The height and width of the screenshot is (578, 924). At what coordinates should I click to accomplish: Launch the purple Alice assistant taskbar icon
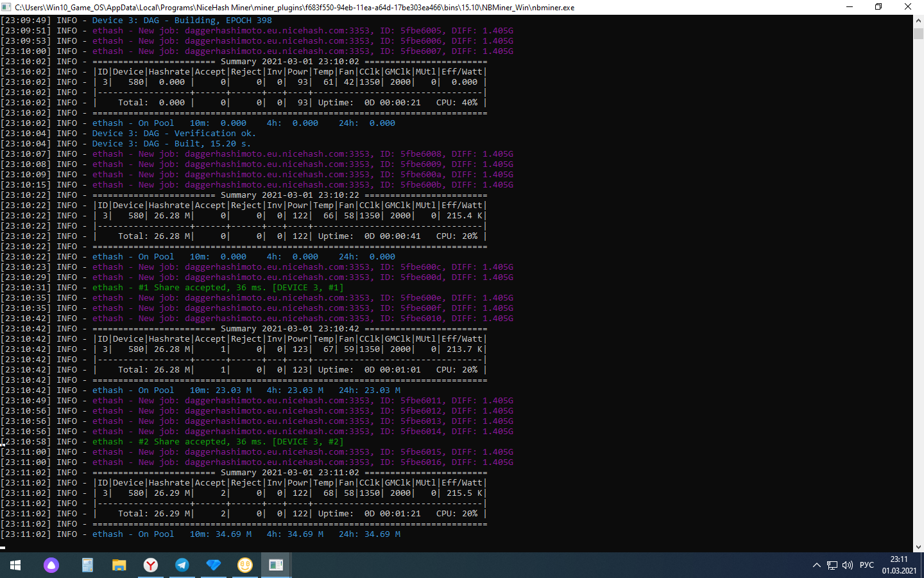click(x=51, y=565)
